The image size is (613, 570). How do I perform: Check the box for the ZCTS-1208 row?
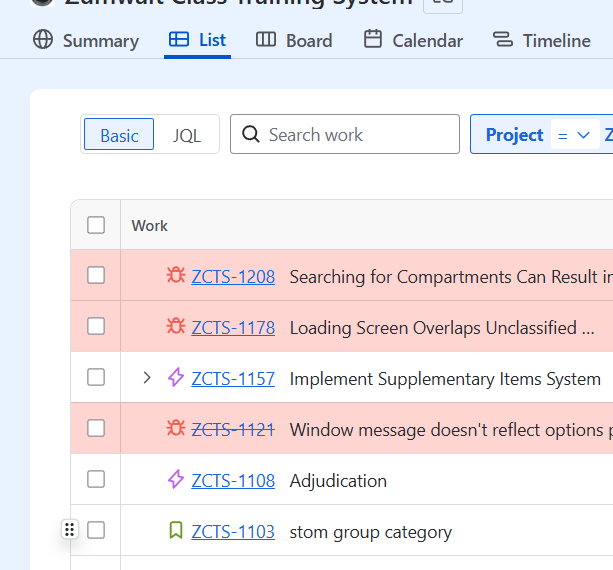pos(96,275)
